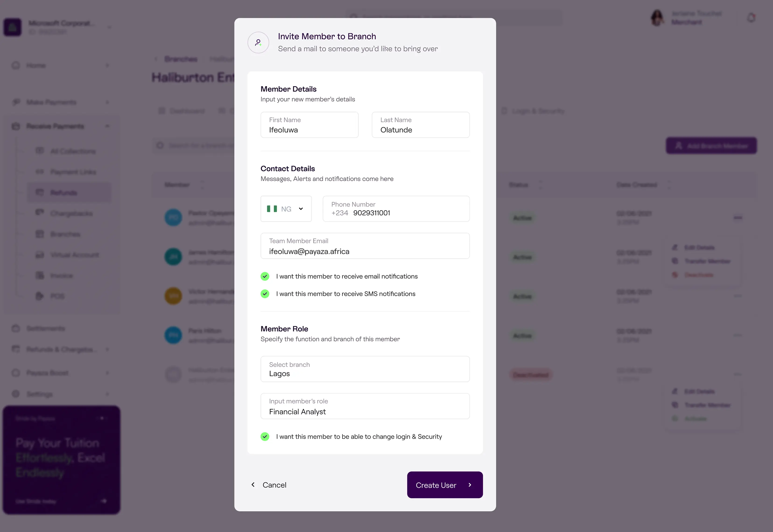The width and height of the screenshot is (773, 532).
Task: Click the Home icon in the sidebar
Action: point(16,65)
